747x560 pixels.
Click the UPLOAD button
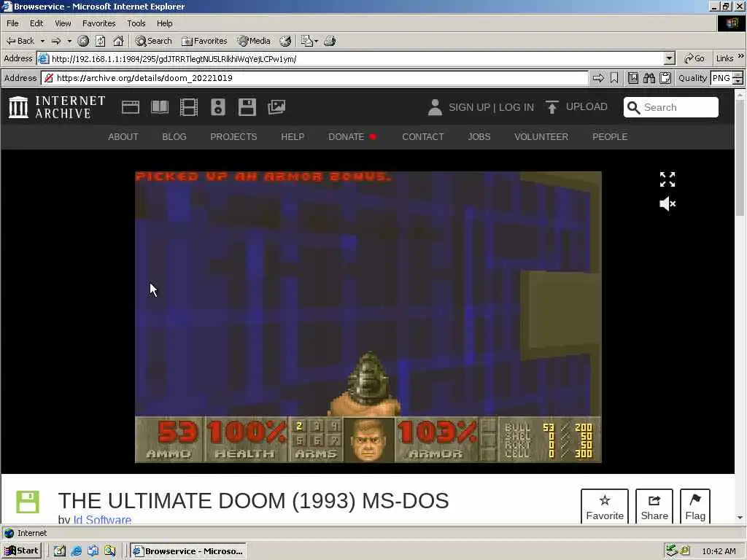pos(576,107)
